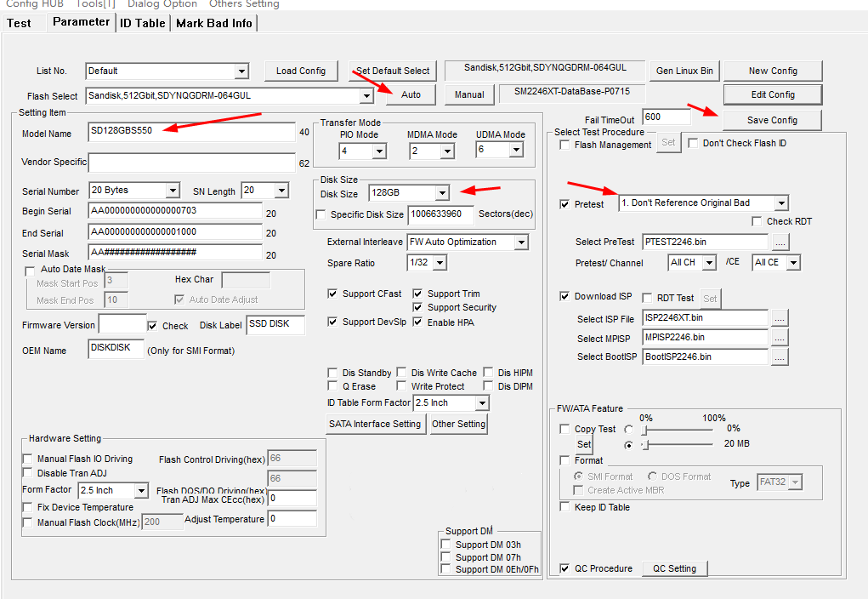Click the Edit Config button
The height and width of the screenshot is (599, 868).
click(x=773, y=94)
